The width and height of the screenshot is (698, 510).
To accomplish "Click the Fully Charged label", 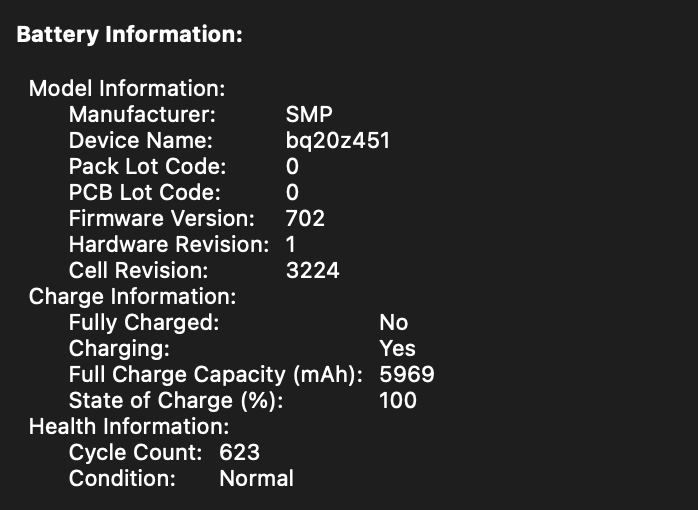I will (143, 322).
